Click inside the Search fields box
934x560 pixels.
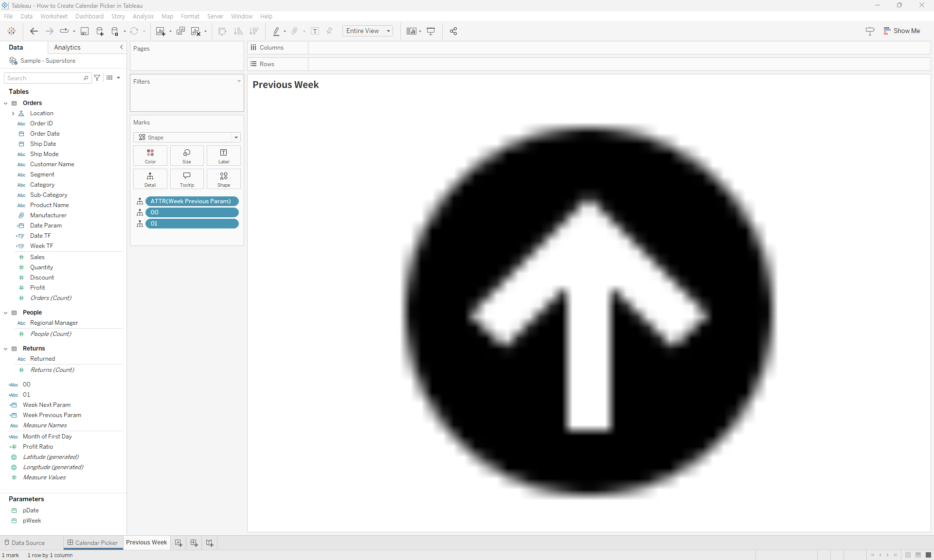(x=44, y=78)
